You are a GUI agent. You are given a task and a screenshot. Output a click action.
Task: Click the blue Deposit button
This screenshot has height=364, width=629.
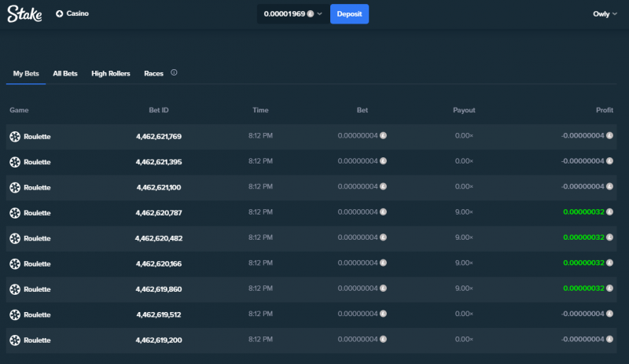pyautogui.click(x=349, y=14)
